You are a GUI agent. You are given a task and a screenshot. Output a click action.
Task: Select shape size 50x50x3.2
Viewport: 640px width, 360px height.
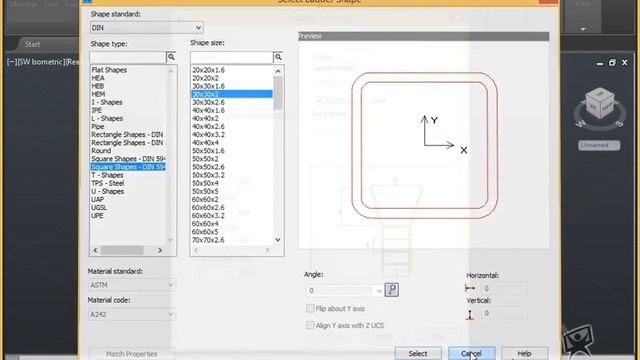point(209,175)
